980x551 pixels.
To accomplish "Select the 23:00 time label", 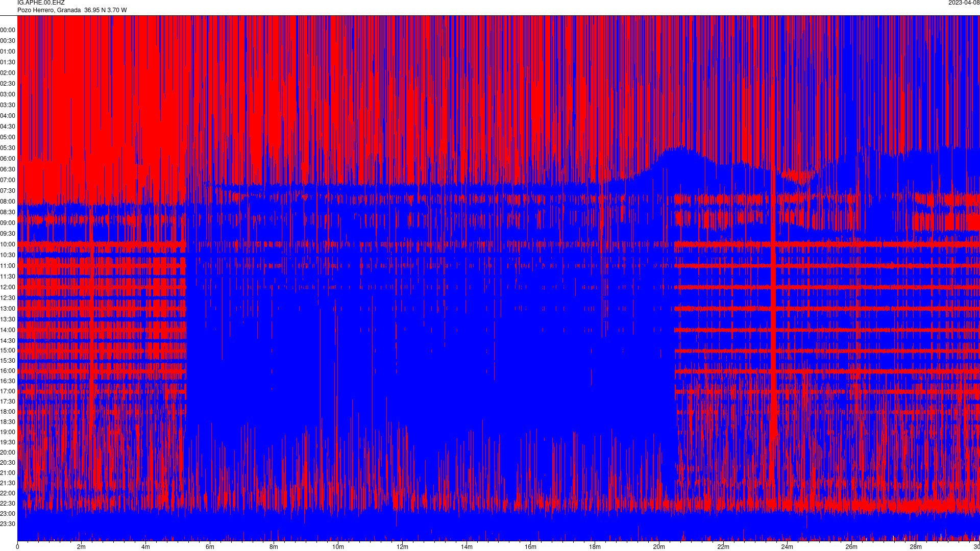I will coord(8,514).
